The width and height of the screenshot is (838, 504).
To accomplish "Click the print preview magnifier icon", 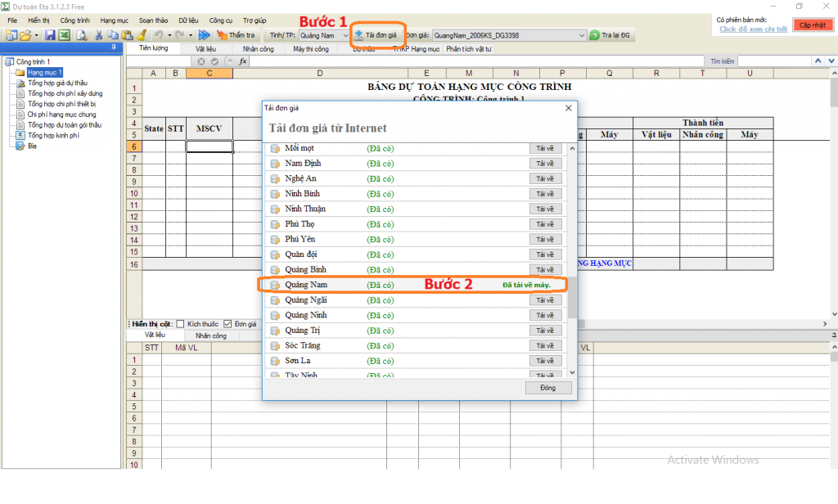I will pos(82,35).
